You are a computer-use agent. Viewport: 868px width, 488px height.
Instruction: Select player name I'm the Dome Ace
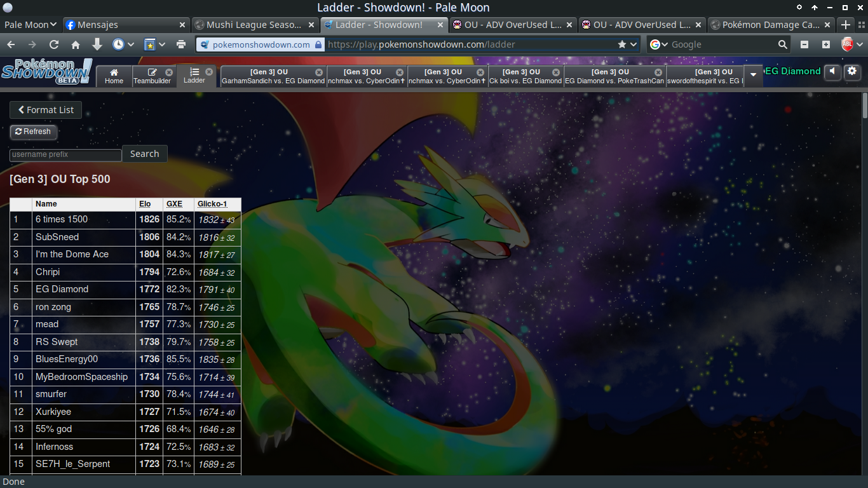(x=72, y=254)
